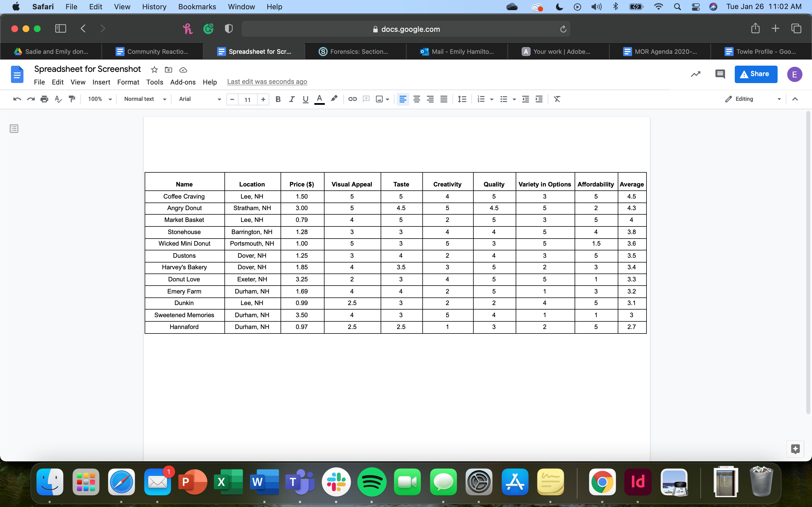Open document outline via the outline icon
Viewport: 812px width, 507px height.
pos(14,128)
